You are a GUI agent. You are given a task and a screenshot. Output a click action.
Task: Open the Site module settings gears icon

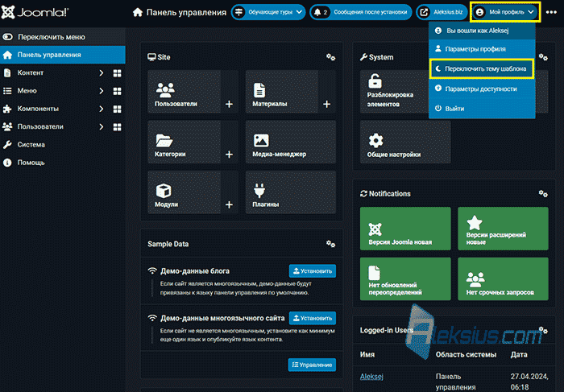[330, 57]
